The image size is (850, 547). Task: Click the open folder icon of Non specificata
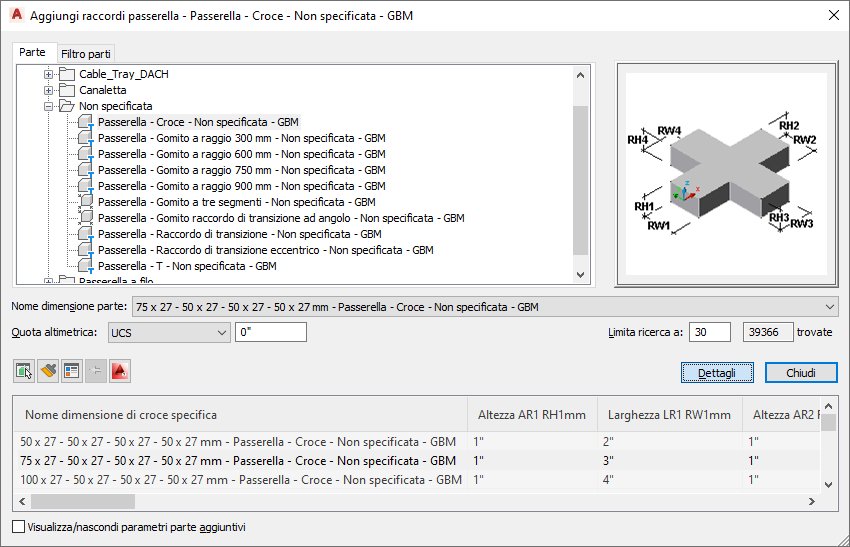tap(67, 106)
